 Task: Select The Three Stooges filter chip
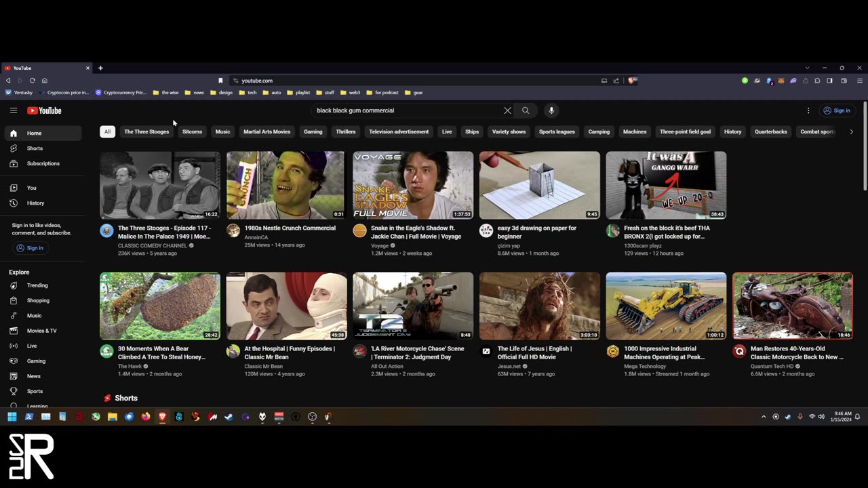click(x=146, y=131)
